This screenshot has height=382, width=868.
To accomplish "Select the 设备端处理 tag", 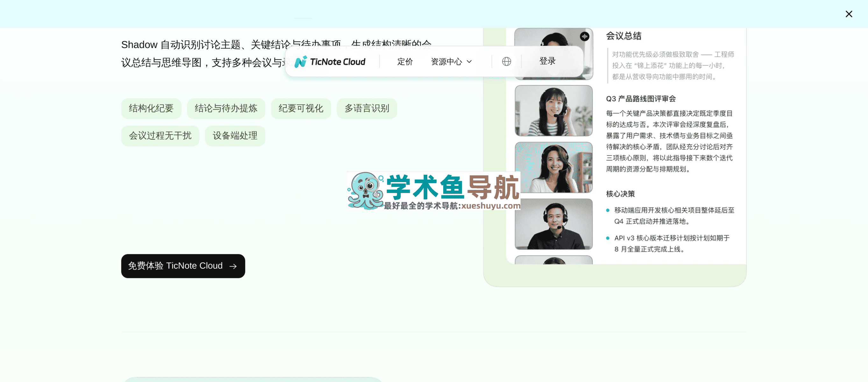I will [x=235, y=135].
